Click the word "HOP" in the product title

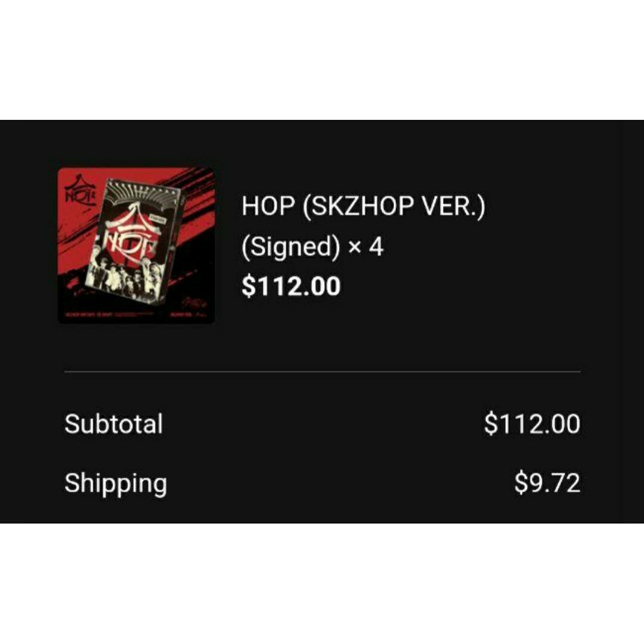click(268, 205)
